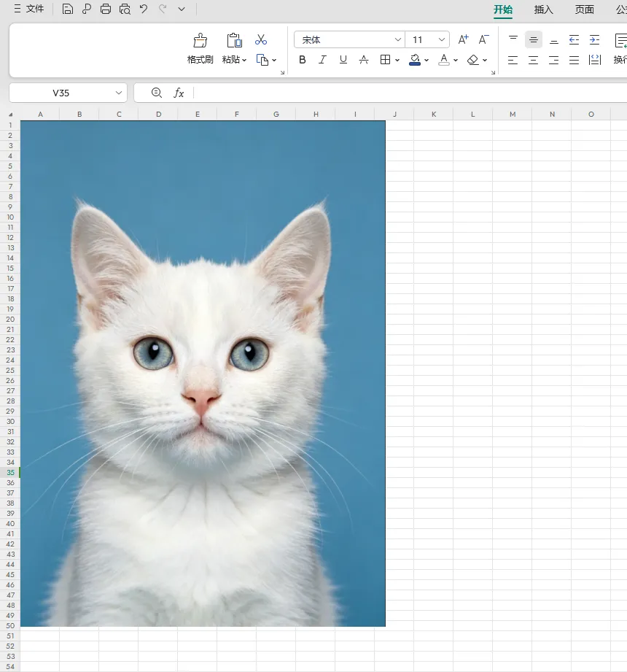Click the Cut scissors icon
The image size is (627, 672).
point(261,40)
